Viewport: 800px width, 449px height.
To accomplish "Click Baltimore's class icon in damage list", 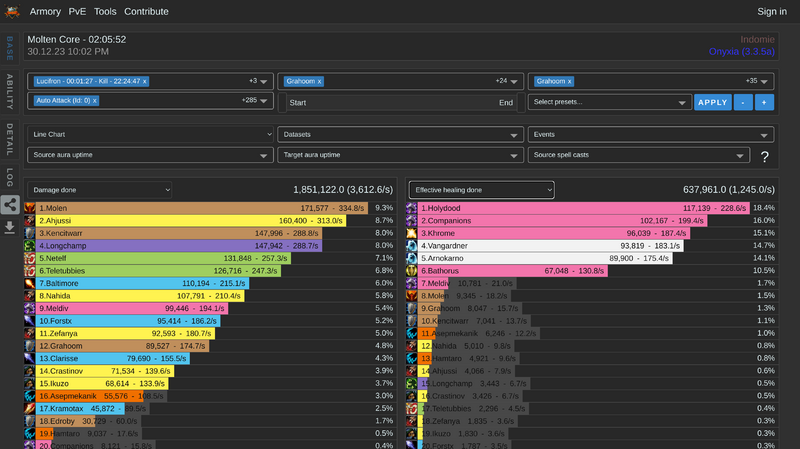I will click(x=30, y=284).
